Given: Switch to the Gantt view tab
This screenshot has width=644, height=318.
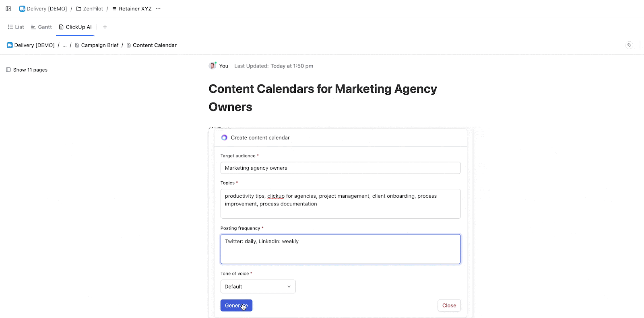Looking at the screenshot, I should tap(41, 27).
